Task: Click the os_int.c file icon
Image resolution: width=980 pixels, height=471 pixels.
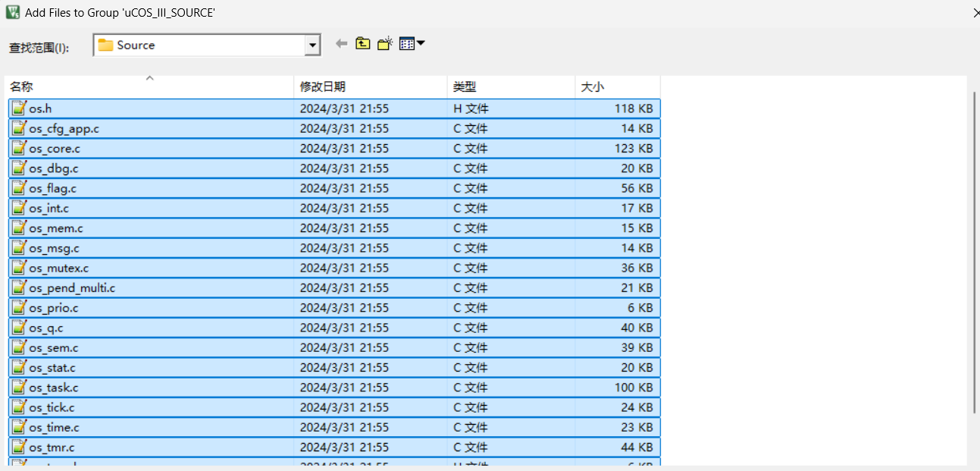Action: coord(19,207)
